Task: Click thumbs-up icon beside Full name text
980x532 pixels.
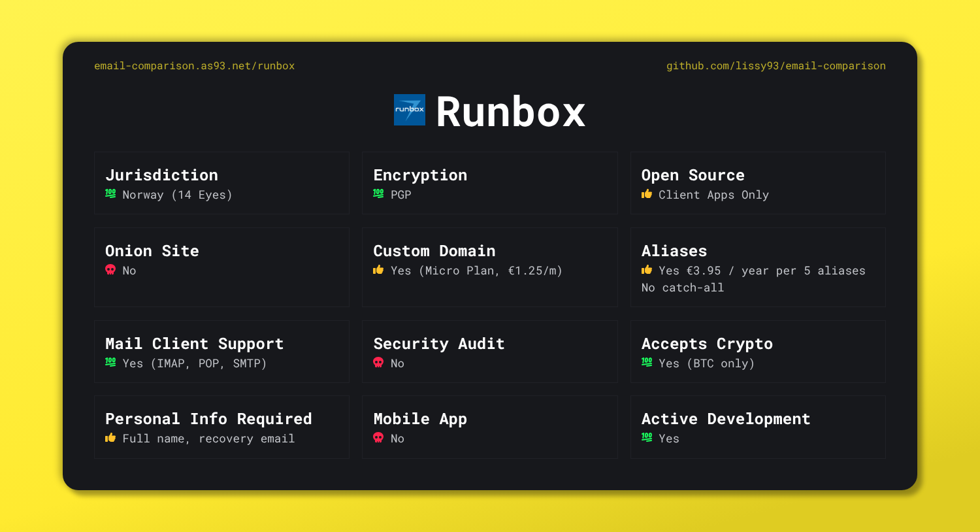Action: (110, 437)
